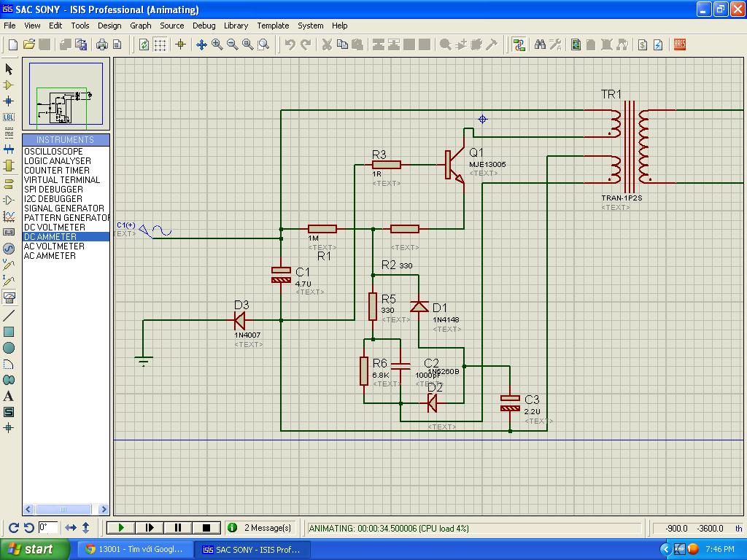Open the ARES PCB layout icon
The height and width of the screenshot is (560, 747).
pos(680,45)
